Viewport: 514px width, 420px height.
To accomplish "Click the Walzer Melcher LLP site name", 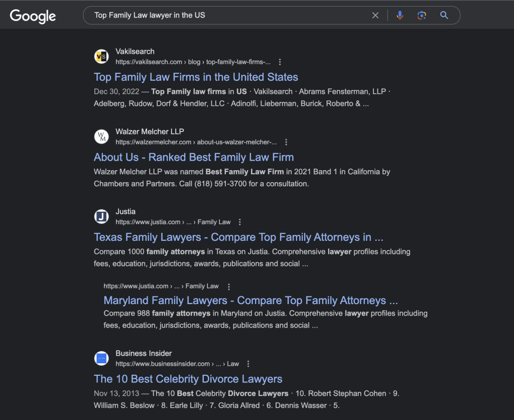I will coord(150,131).
